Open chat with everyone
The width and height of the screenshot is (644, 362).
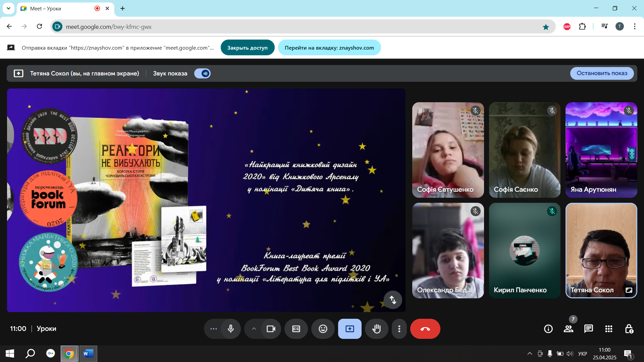coord(589,329)
